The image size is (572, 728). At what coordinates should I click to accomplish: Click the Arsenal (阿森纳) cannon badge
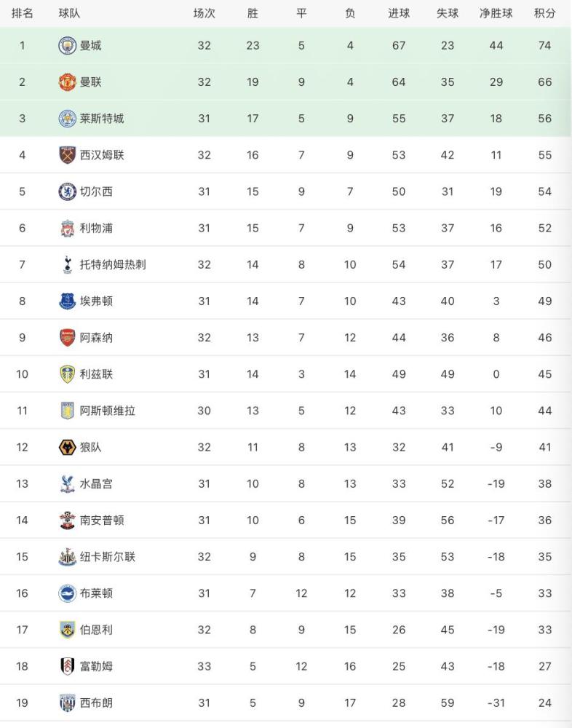click(68, 338)
